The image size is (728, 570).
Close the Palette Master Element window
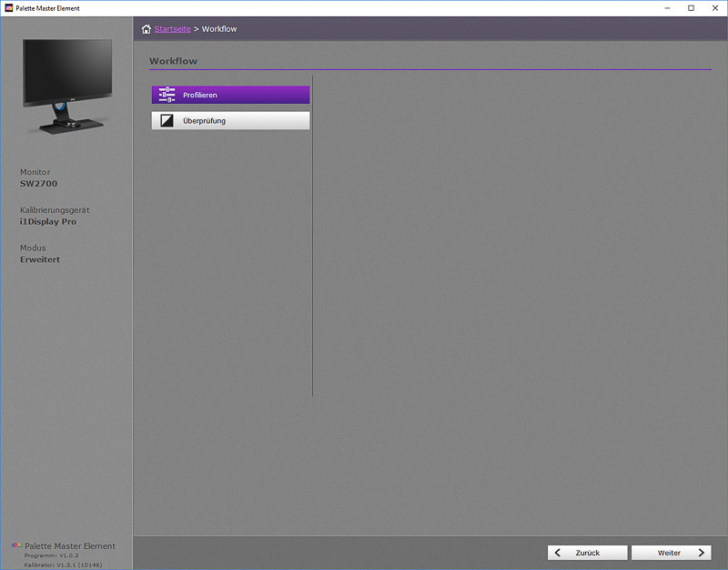click(715, 8)
